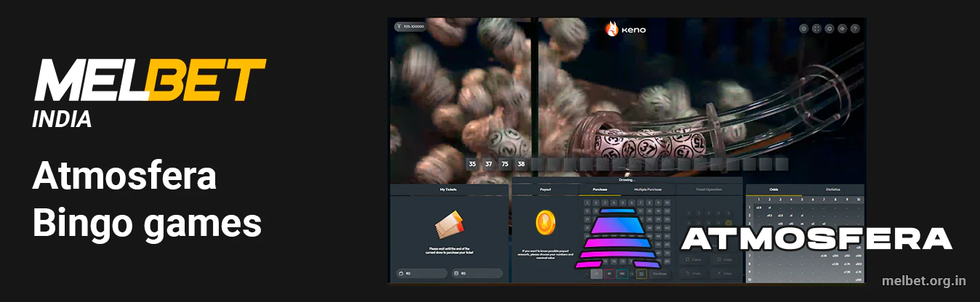Click drawn ball number 75

505,164
